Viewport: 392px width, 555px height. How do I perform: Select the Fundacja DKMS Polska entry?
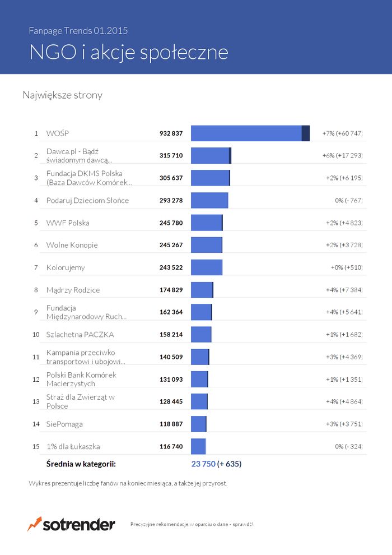tap(89, 178)
